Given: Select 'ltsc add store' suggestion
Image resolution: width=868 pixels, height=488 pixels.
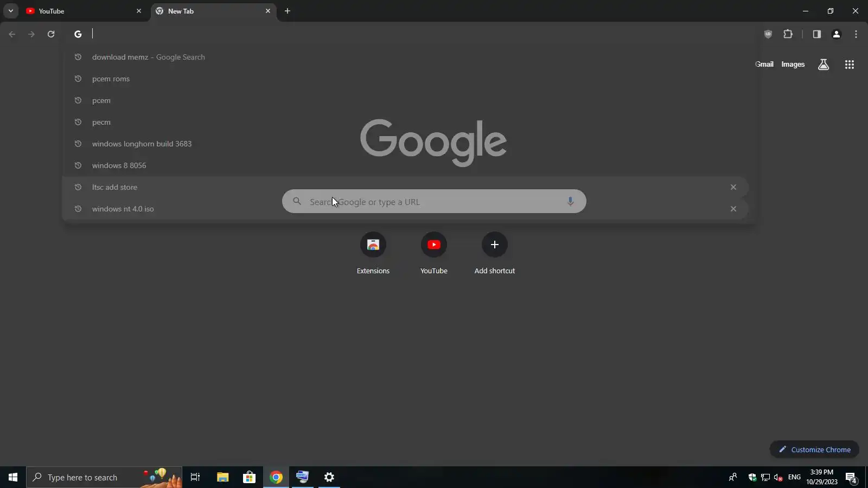Looking at the screenshot, I should [406, 187].
